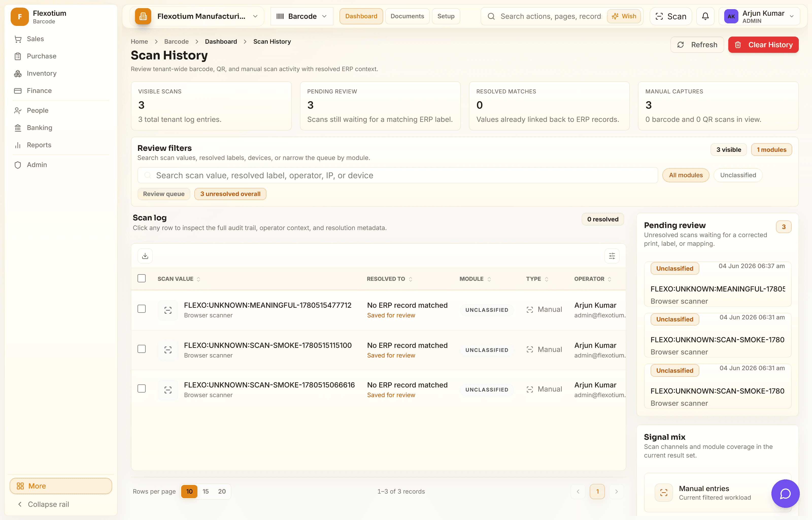Open Inventory module in sidebar
812x520 pixels.
[x=61, y=73]
